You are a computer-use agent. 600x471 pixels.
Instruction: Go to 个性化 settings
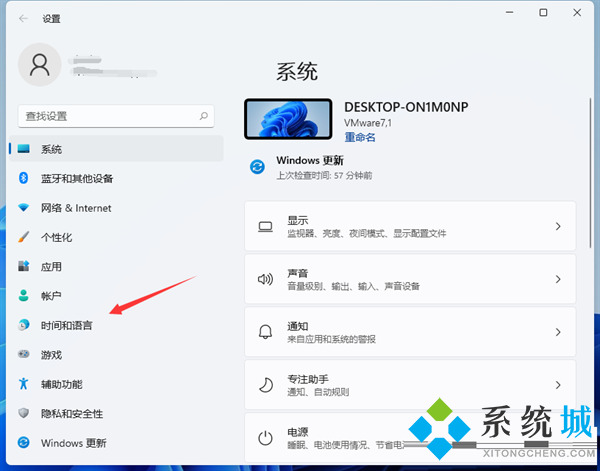click(116, 237)
